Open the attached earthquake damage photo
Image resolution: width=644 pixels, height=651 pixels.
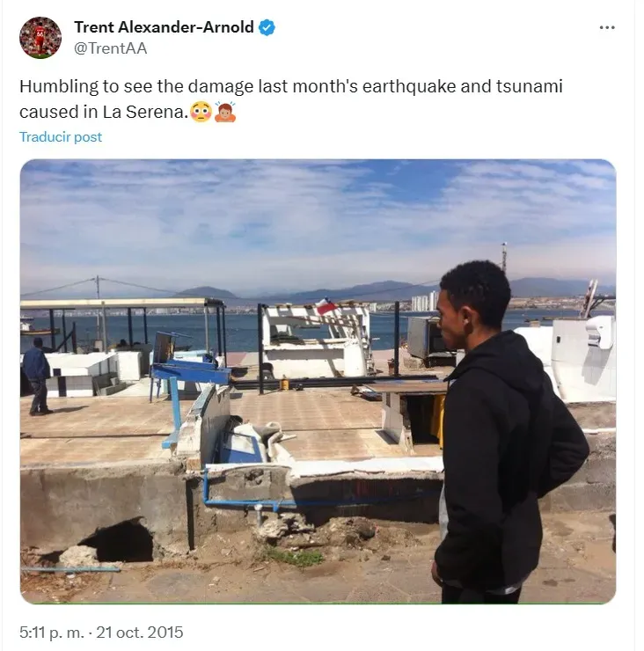coord(318,382)
